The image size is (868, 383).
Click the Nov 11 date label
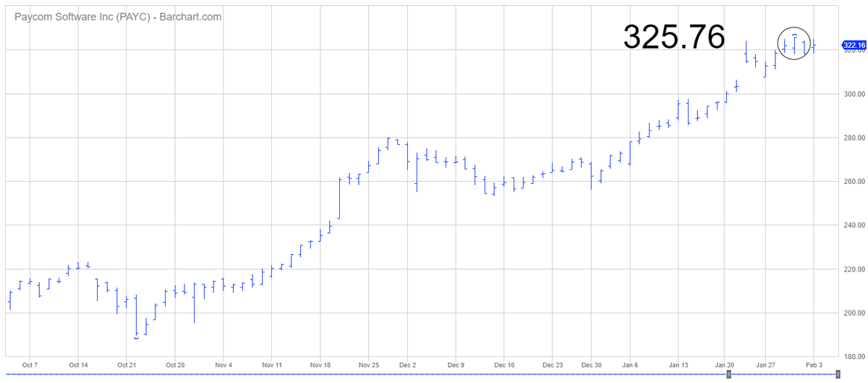click(x=271, y=366)
